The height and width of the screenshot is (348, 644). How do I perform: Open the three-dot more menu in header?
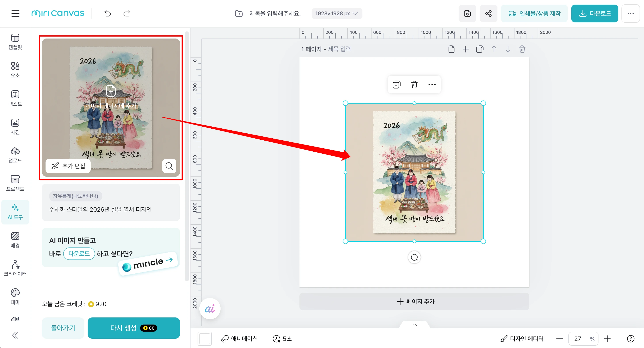tap(630, 13)
